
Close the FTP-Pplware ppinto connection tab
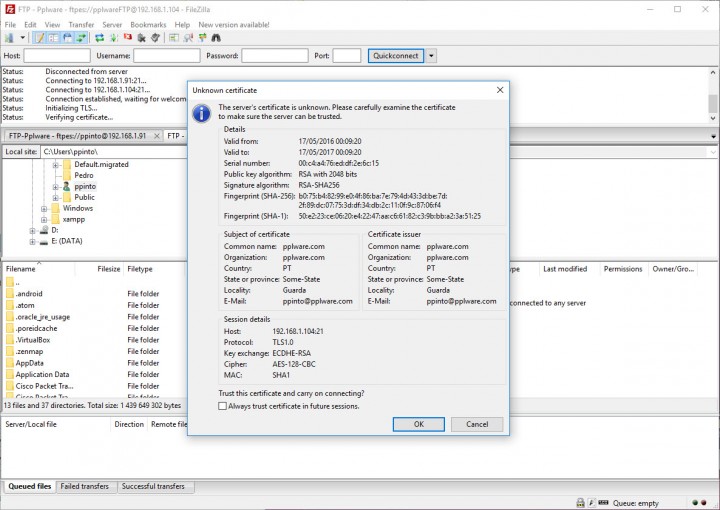pos(156,135)
